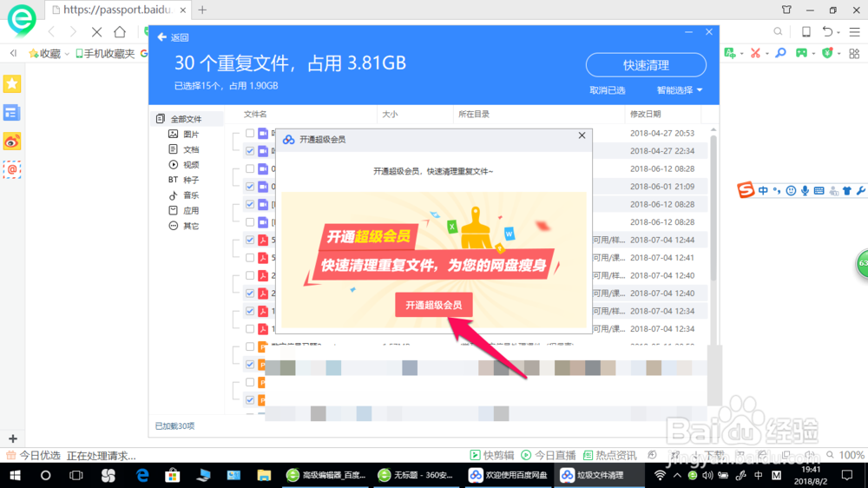Click the 返回 back arrow
868x488 pixels.
click(x=161, y=37)
